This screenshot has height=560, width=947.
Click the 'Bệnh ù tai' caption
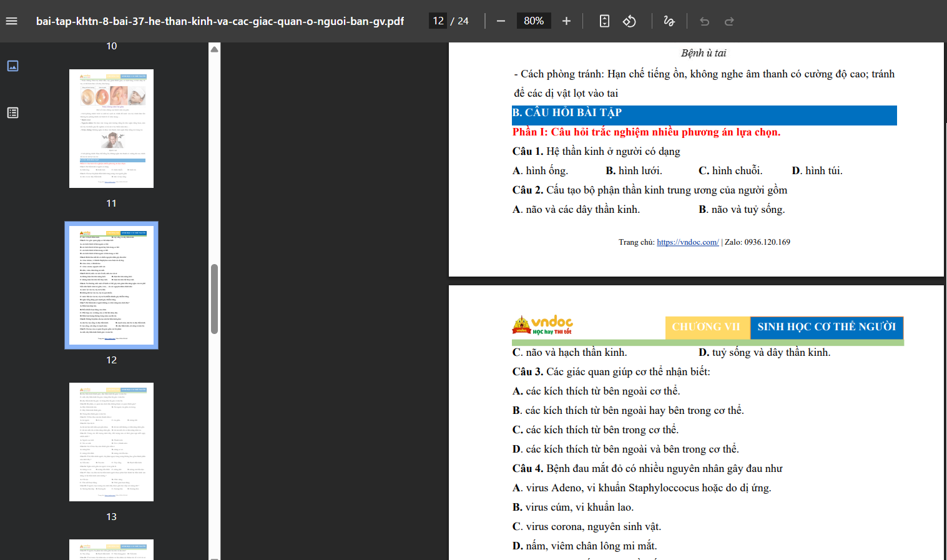point(704,53)
